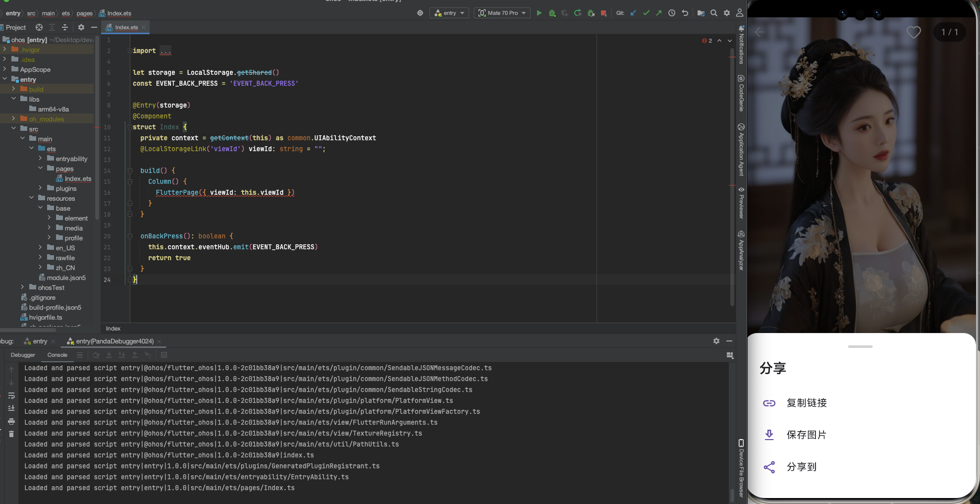Hide the Project panel with minus icon
The height and width of the screenshot is (504, 980).
tap(94, 27)
